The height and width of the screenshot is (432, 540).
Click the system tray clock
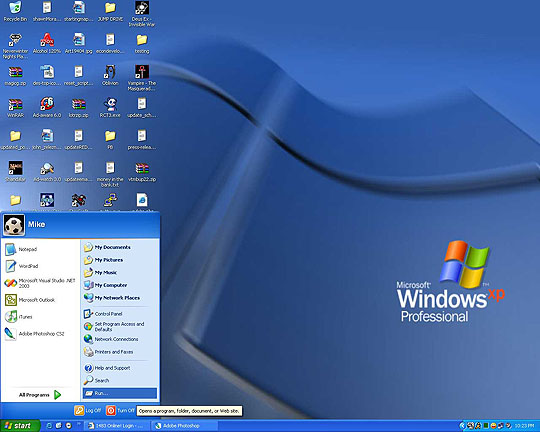coord(524,426)
